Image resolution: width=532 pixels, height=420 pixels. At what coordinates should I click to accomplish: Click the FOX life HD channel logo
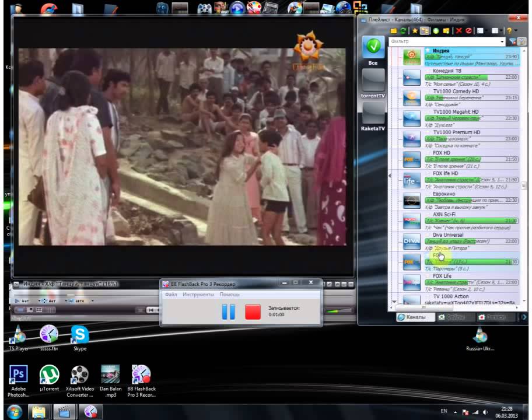pyautogui.click(x=412, y=181)
